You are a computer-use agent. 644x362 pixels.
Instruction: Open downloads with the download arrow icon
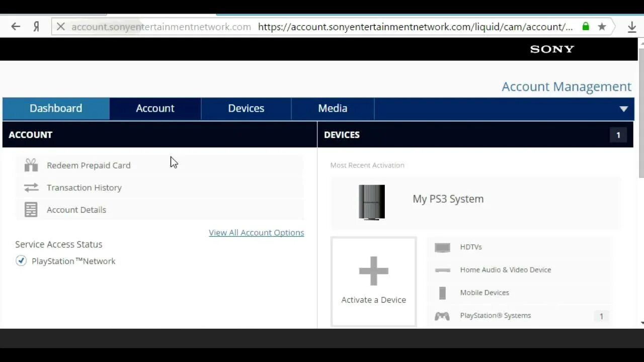tap(632, 27)
